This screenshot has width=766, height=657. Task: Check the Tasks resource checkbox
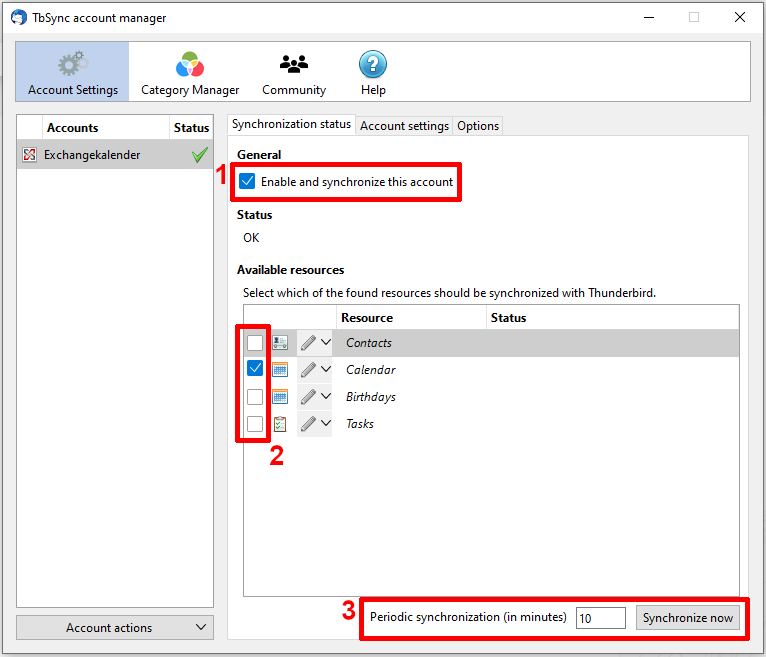255,424
